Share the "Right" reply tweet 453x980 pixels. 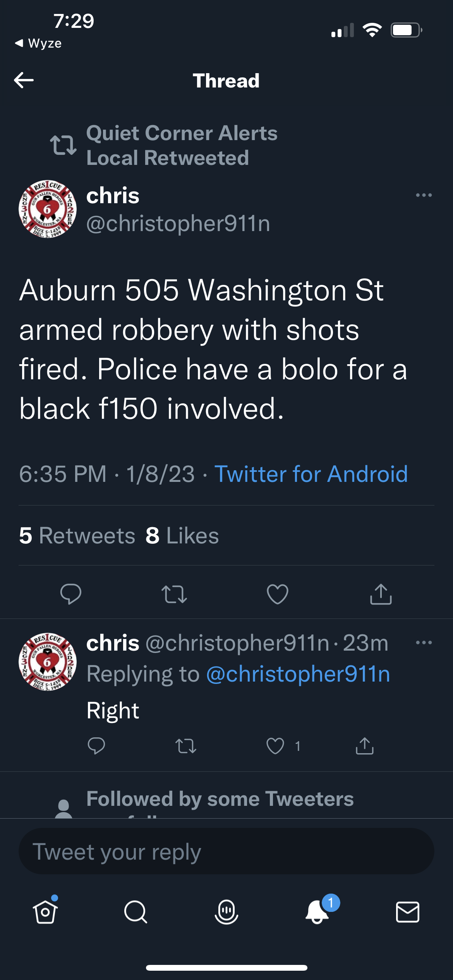point(365,746)
